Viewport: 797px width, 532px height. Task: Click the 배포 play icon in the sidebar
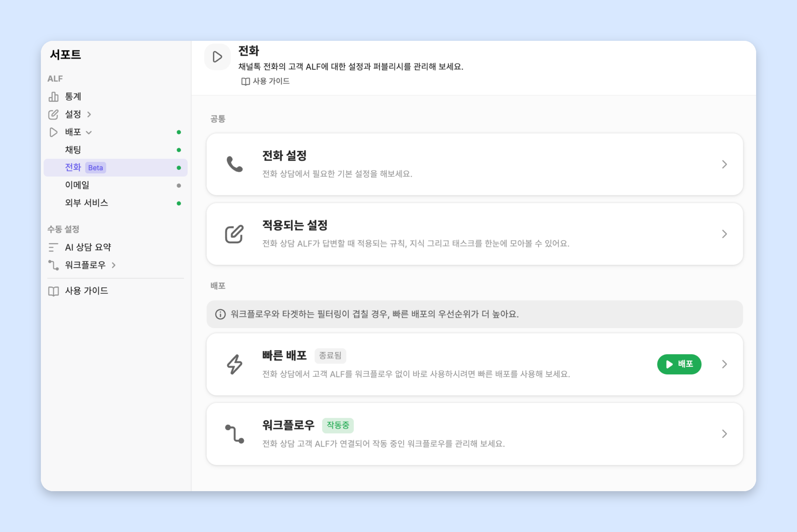pyautogui.click(x=53, y=132)
